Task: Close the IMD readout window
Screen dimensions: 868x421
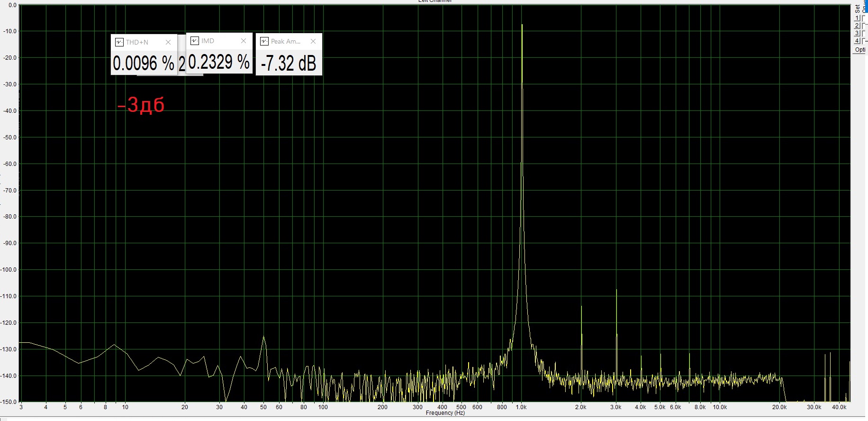Action: 243,41
